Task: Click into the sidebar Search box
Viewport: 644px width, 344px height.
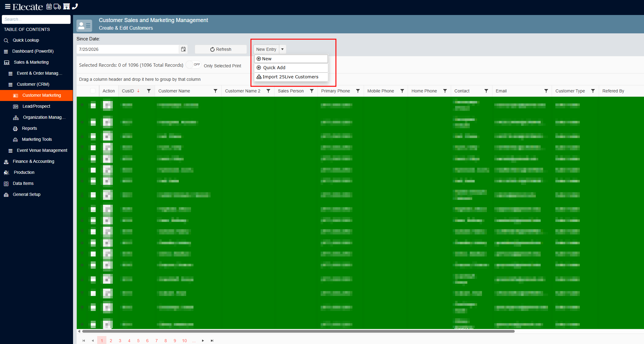Action: (36, 19)
